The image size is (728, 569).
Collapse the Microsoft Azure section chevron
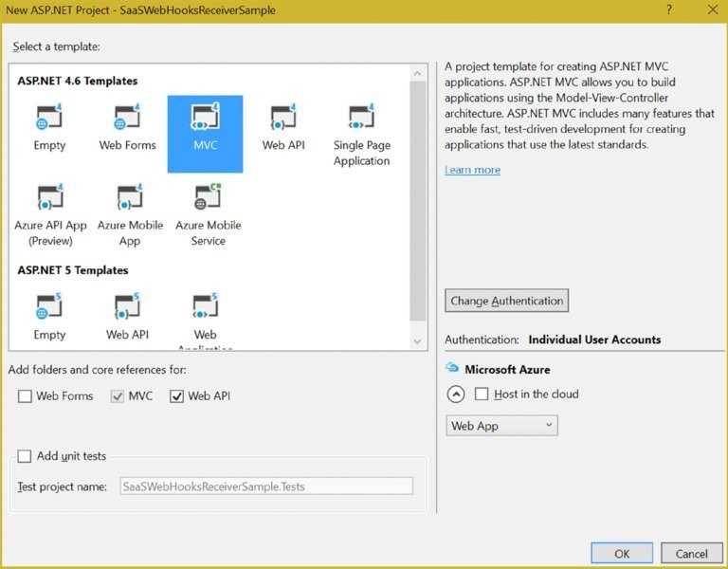tap(456, 395)
